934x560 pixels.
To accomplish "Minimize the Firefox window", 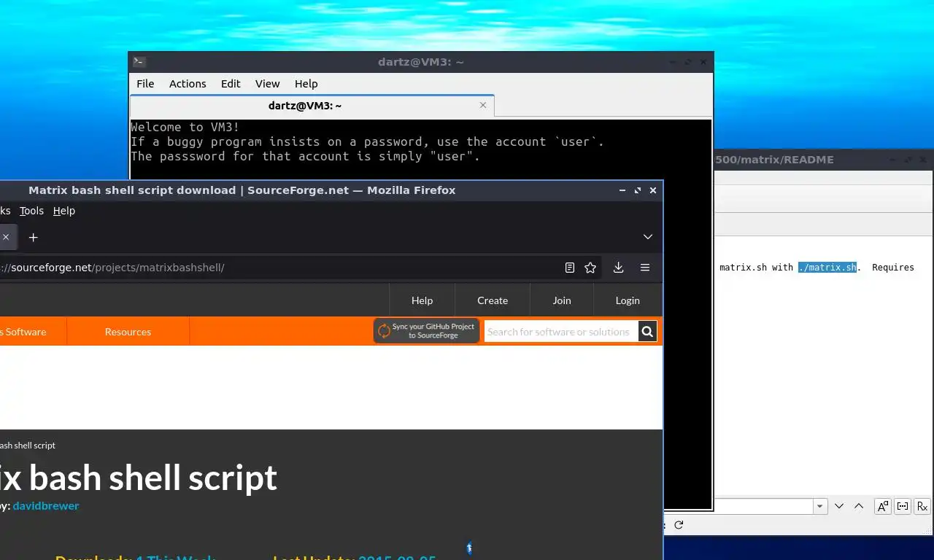I will pyautogui.click(x=622, y=190).
